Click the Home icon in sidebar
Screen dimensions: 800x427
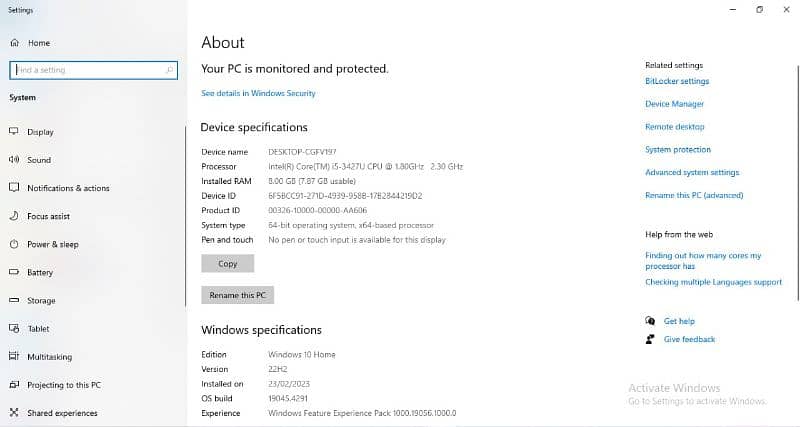click(x=14, y=43)
